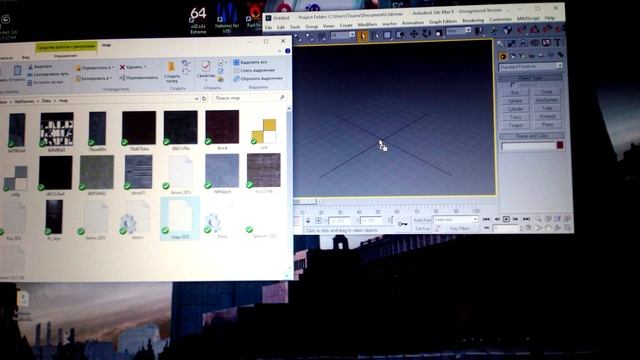Click the Explorer search field
This screenshot has width=640, height=360.
click(x=249, y=98)
